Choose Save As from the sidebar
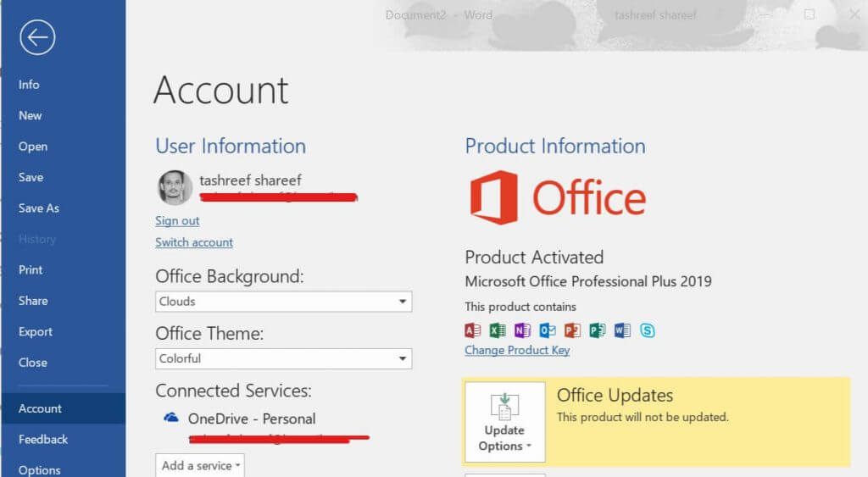Screen dimensions: 868x477 point(39,208)
